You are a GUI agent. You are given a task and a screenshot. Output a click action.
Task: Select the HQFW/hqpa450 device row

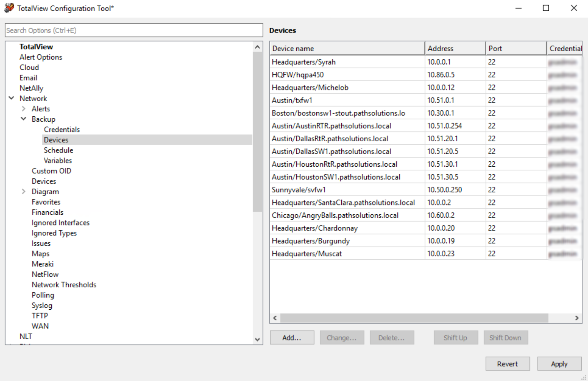click(x=426, y=75)
